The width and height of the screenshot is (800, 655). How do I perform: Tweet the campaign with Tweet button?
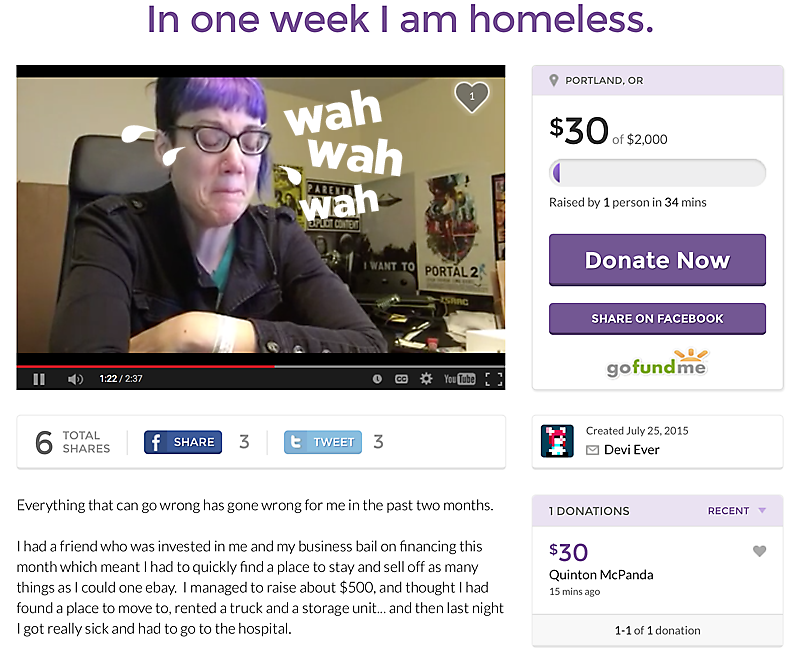coord(323,442)
